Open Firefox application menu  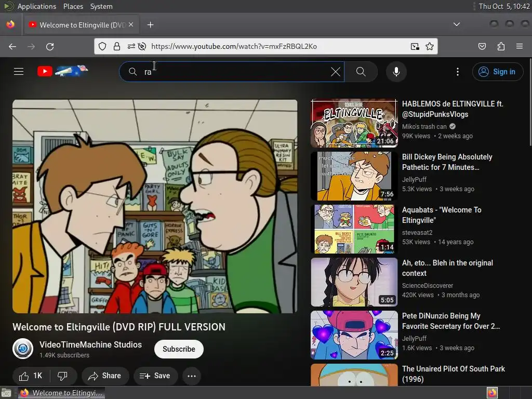click(519, 46)
